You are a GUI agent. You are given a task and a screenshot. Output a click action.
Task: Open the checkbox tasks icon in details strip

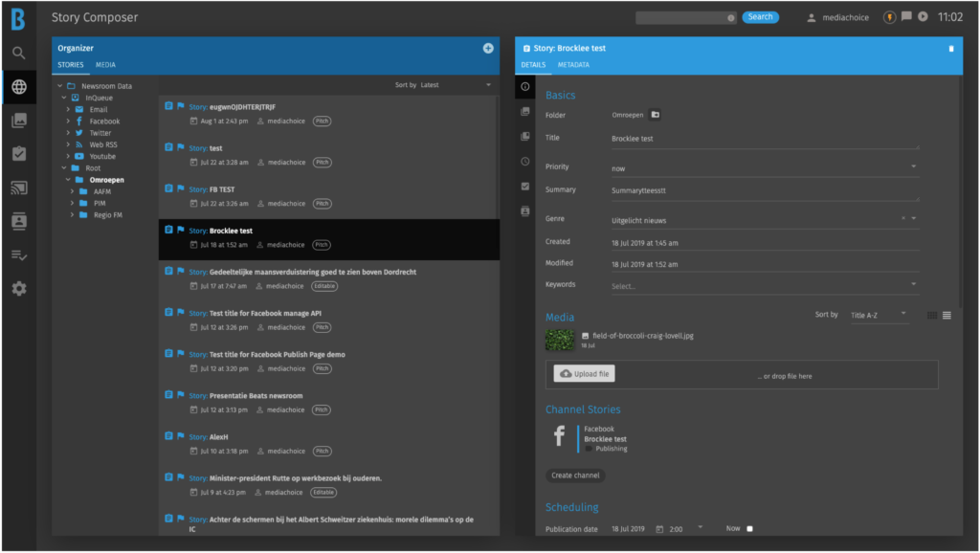click(x=525, y=187)
